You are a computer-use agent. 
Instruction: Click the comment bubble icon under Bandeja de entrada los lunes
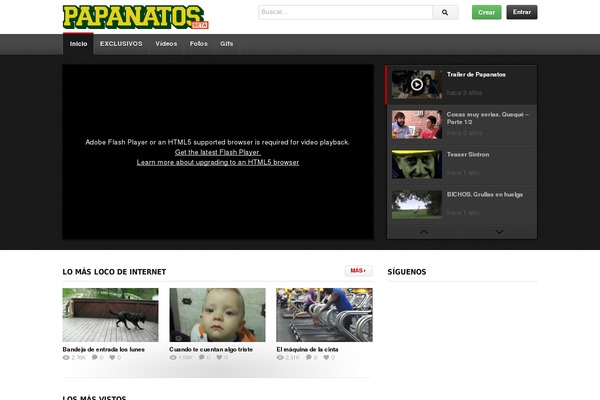click(x=95, y=358)
